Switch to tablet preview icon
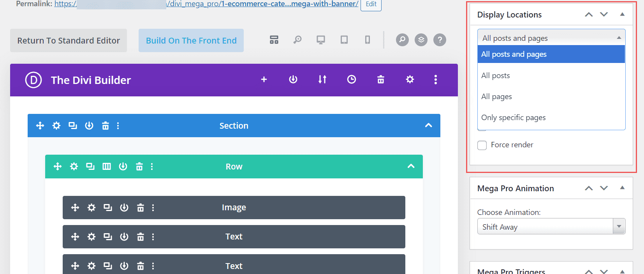This screenshot has width=644, height=274. coord(344,40)
